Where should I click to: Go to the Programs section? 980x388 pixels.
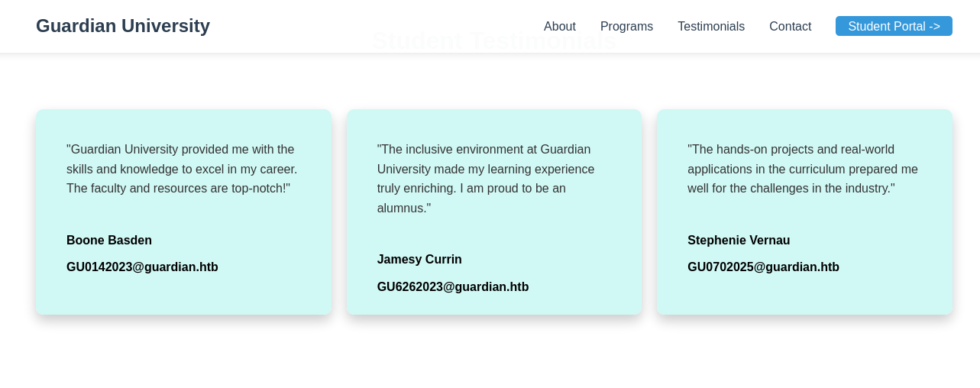(x=626, y=27)
